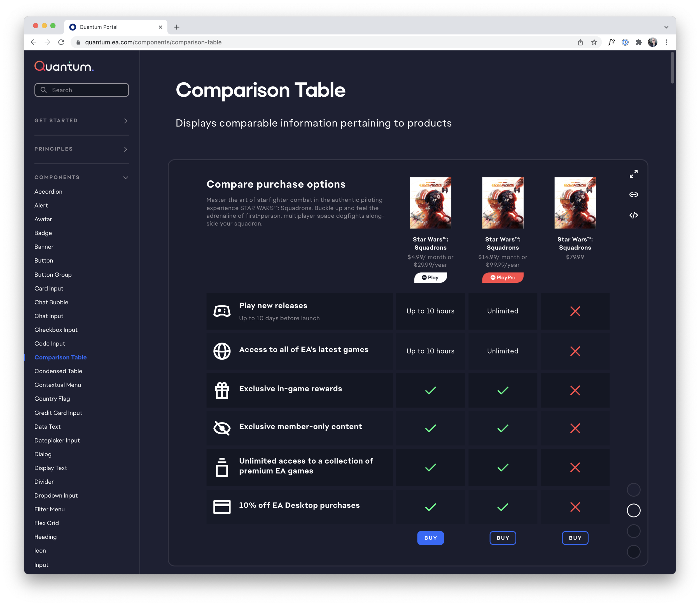Open the code view icon in the preview
The width and height of the screenshot is (700, 606).
coord(633,215)
